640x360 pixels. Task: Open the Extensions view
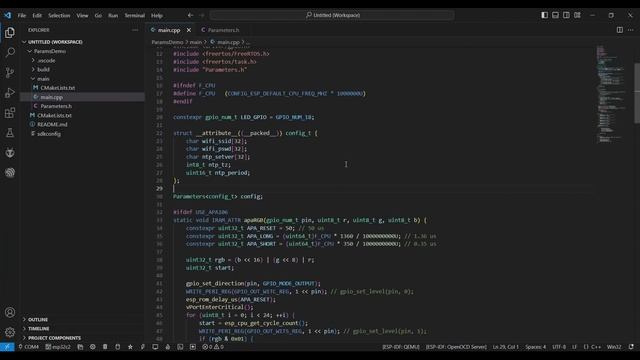(x=10, y=113)
